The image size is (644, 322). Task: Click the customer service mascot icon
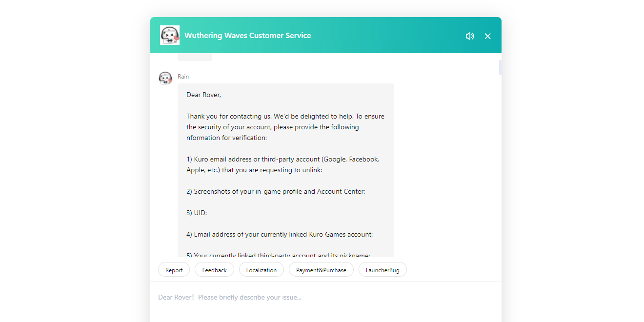pos(170,35)
